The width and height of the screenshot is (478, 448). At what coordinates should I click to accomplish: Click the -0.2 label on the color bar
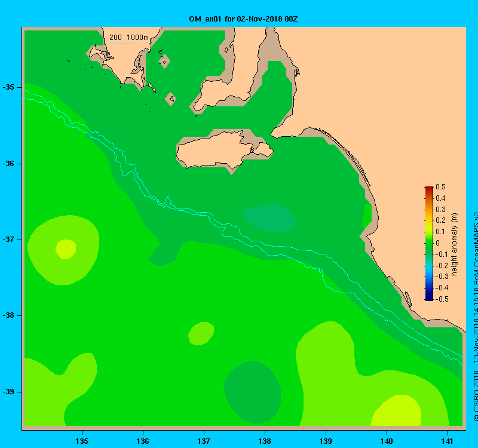click(x=442, y=265)
